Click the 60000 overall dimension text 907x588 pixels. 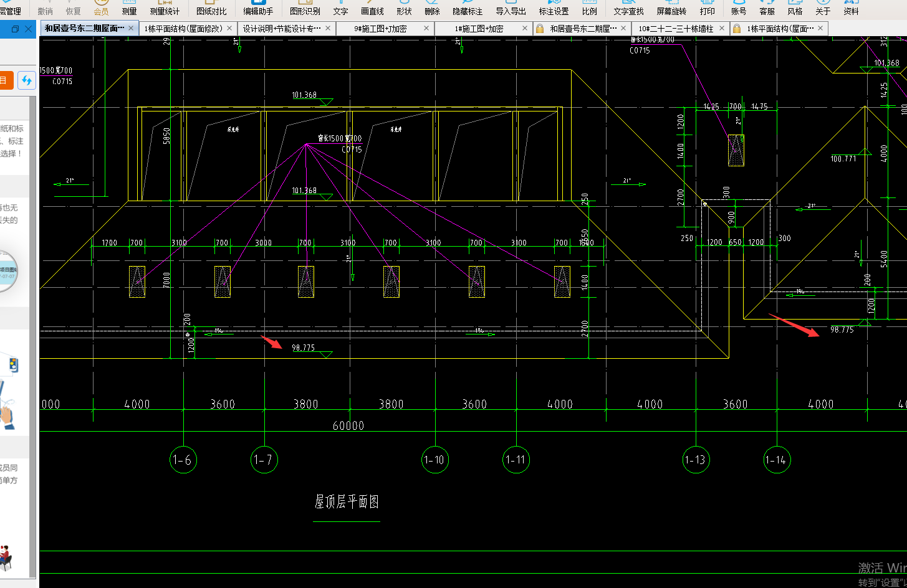[348, 425]
